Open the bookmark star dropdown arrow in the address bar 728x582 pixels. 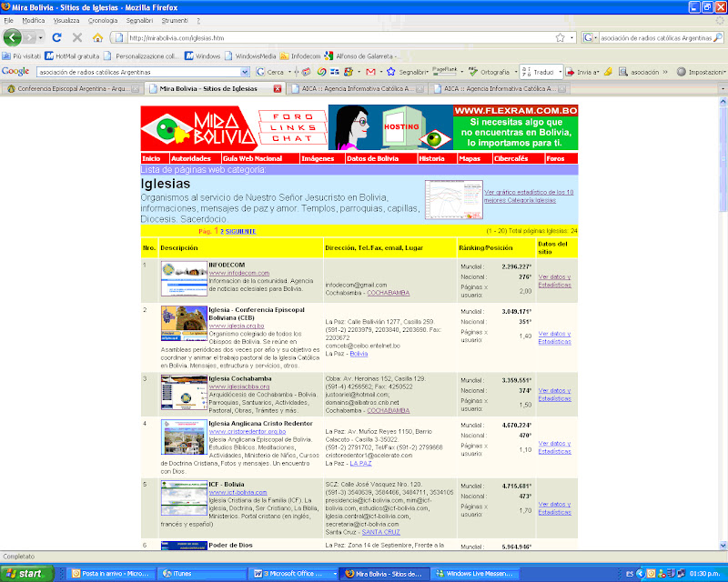(x=571, y=37)
